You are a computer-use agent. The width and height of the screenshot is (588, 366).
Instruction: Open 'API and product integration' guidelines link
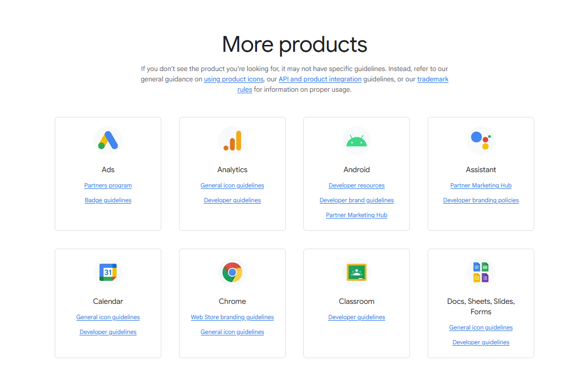[320, 79]
